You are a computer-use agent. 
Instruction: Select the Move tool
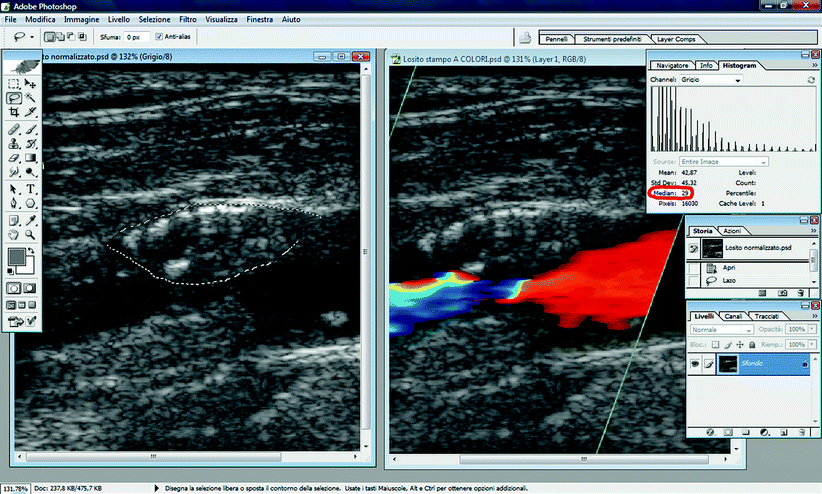point(32,85)
